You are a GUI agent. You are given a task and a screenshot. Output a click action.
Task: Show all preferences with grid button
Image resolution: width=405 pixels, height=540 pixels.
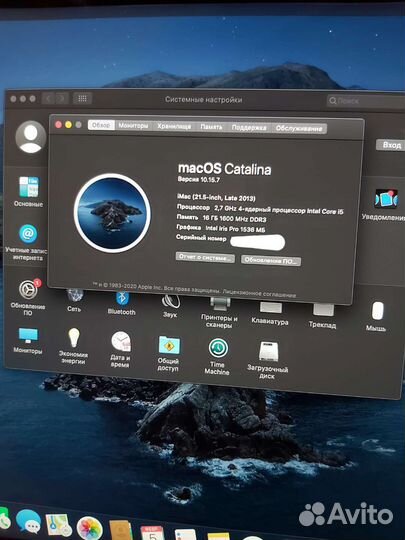point(82,99)
